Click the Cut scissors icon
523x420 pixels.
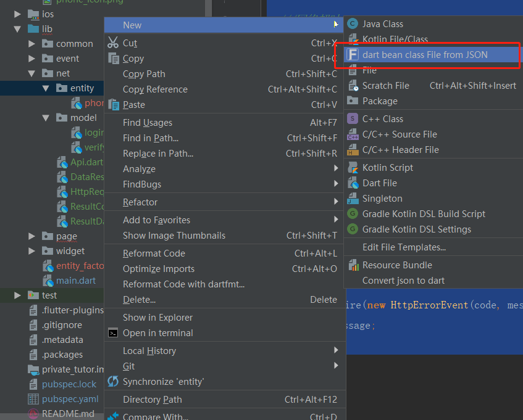[113, 43]
